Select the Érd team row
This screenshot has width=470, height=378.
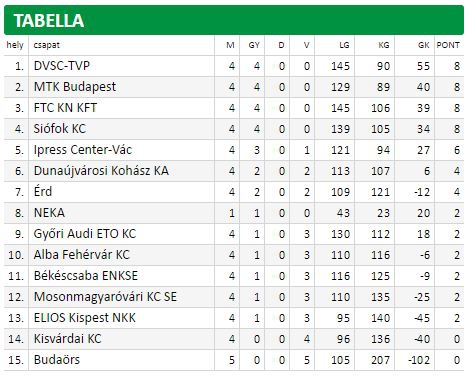pyautogui.click(x=234, y=192)
